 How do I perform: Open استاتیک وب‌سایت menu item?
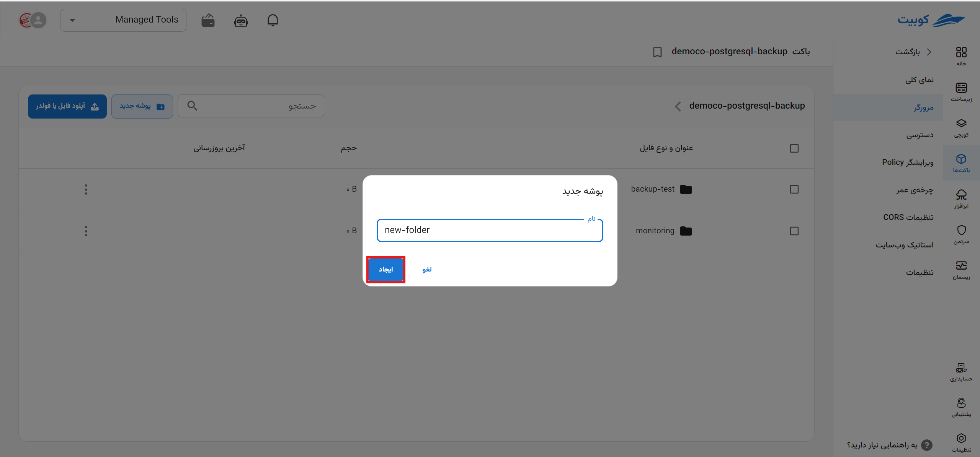point(888,245)
